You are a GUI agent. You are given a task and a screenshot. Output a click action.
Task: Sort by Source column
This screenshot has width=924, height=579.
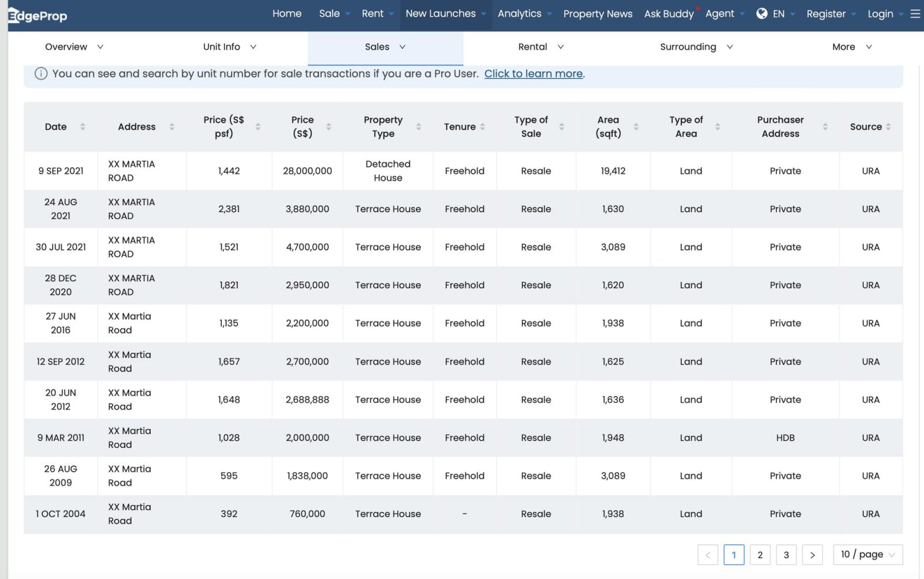click(x=888, y=127)
